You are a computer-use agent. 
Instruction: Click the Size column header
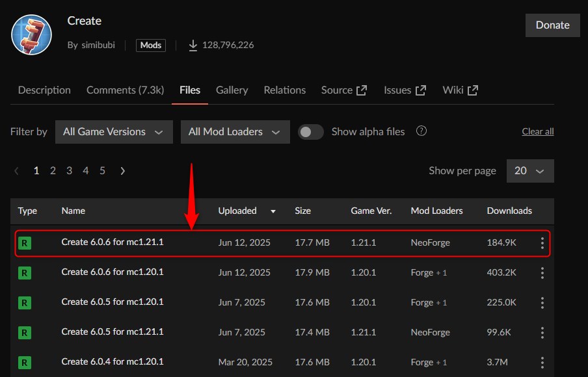point(302,211)
